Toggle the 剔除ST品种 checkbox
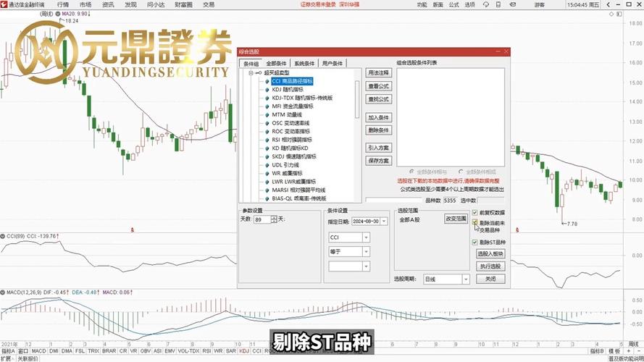The image size is (644, 362). point(474,243)
